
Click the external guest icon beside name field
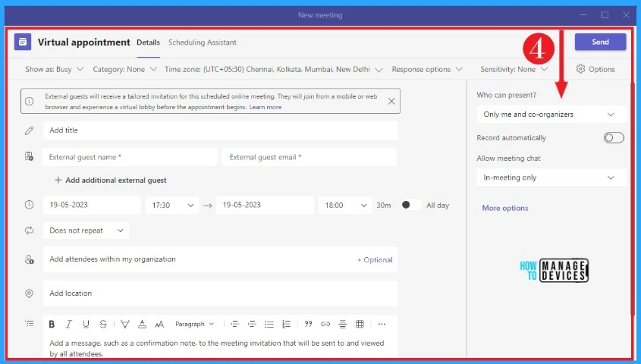click(29, 156)
